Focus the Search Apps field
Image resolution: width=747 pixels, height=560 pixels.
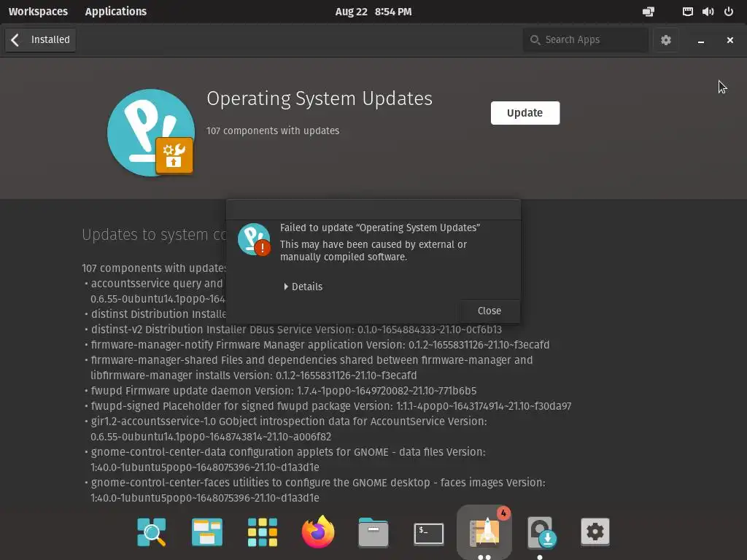pyautogui.click(x=586, y=40)
